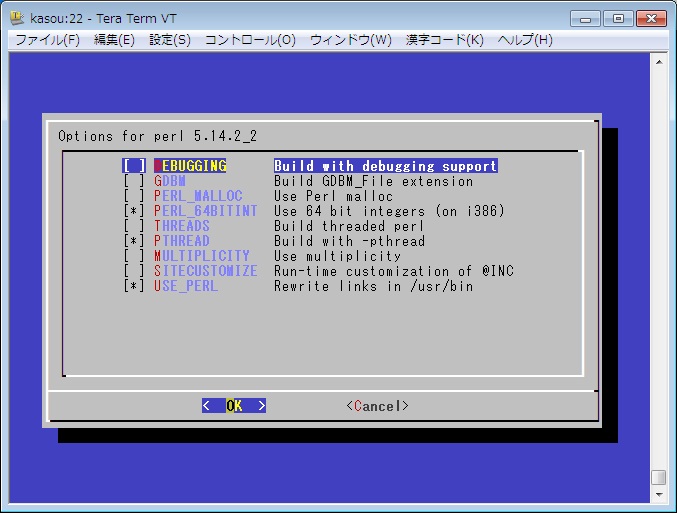Select the PTHREAD option label
This screenshot has height=513, width=677.
point(182,241)
